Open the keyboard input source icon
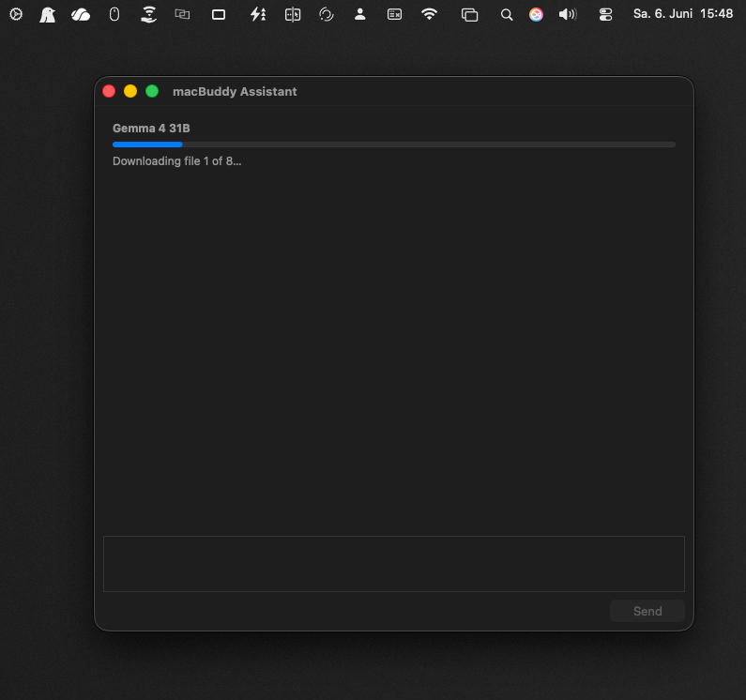The width and height of the screenshot is (746, 700). [x=394, y=15]
